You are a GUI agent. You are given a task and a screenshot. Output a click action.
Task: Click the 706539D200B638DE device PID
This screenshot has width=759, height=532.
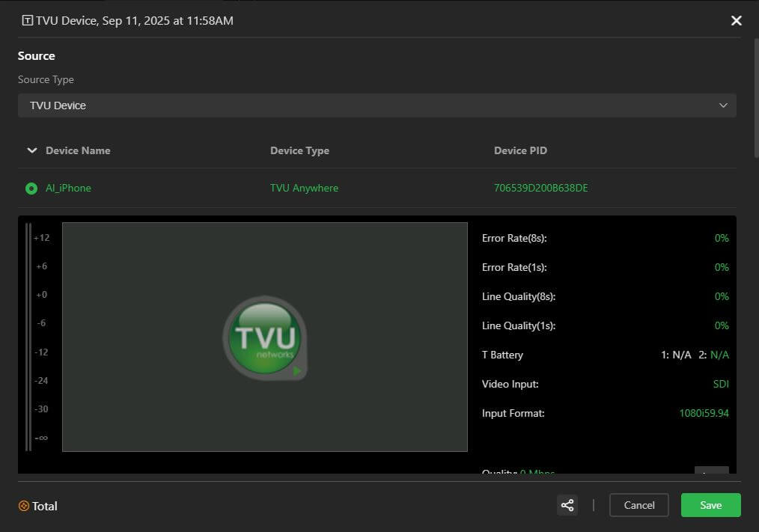[540, 189]
